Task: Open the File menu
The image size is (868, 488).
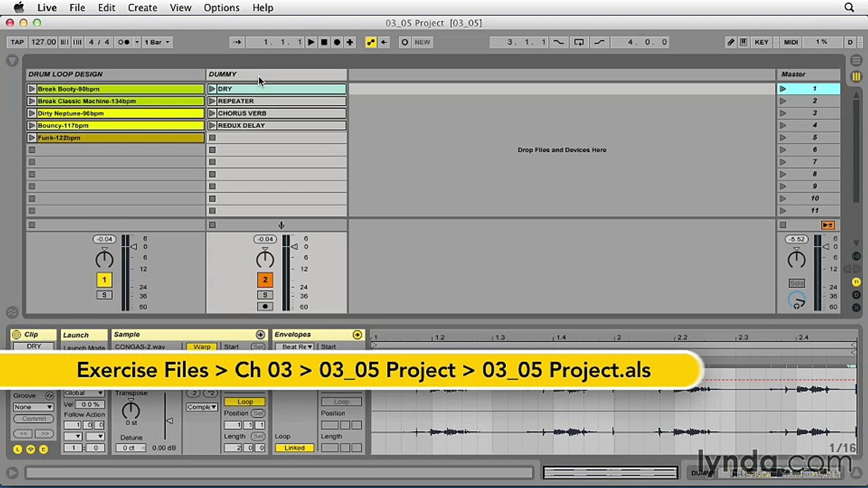Action: click(x=77, y=7)
